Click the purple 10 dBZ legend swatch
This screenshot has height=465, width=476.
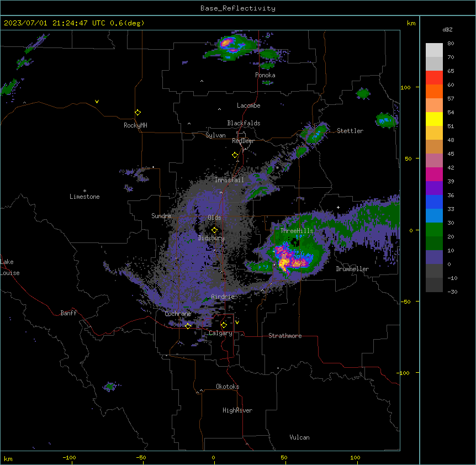pos(434,257)
